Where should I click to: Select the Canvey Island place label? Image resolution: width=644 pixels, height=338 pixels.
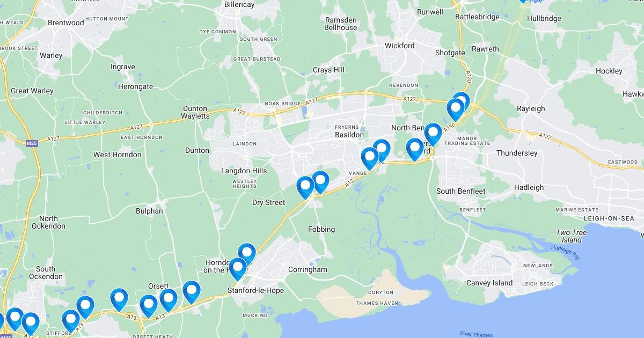(489, 283)
